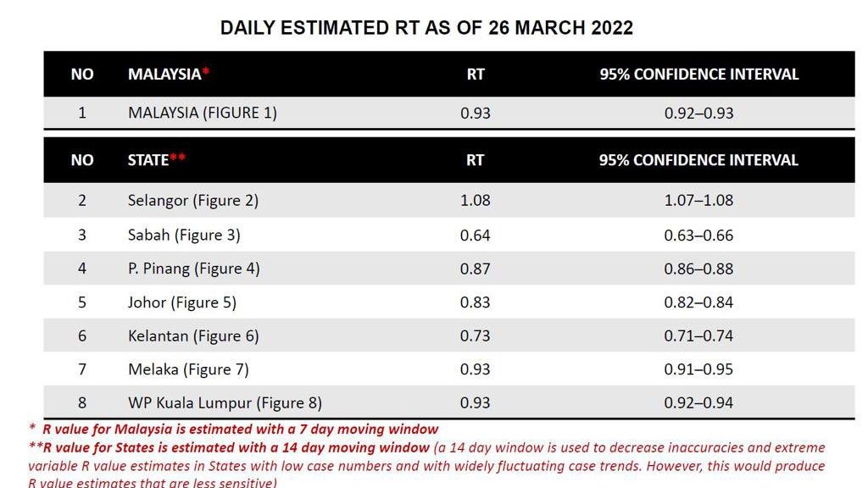Select the MALAYSIA (FIGURE 1) row label
The height and width of the screenshot is (488, 868).
pos(203,113)
